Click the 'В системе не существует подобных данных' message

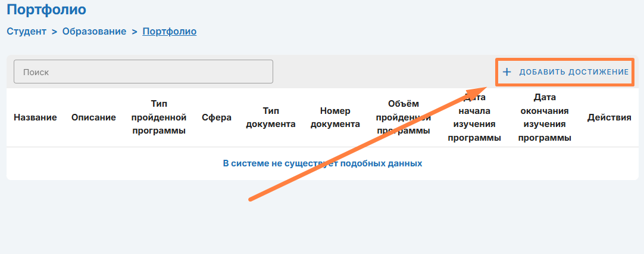tap(322, 163)
